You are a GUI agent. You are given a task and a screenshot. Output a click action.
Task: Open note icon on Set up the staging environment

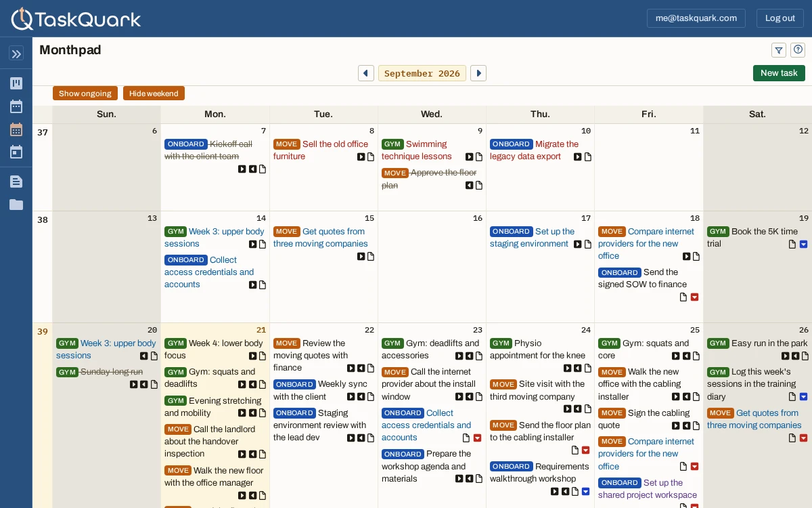point(588,245)
